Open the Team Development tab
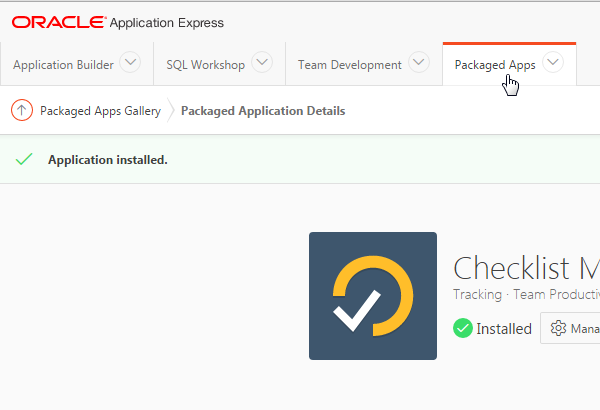 click(350, 65)
